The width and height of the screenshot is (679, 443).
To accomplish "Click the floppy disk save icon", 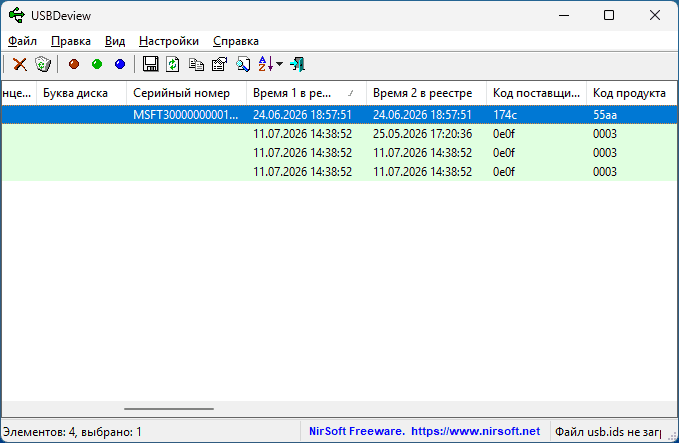I will [150, 65].
